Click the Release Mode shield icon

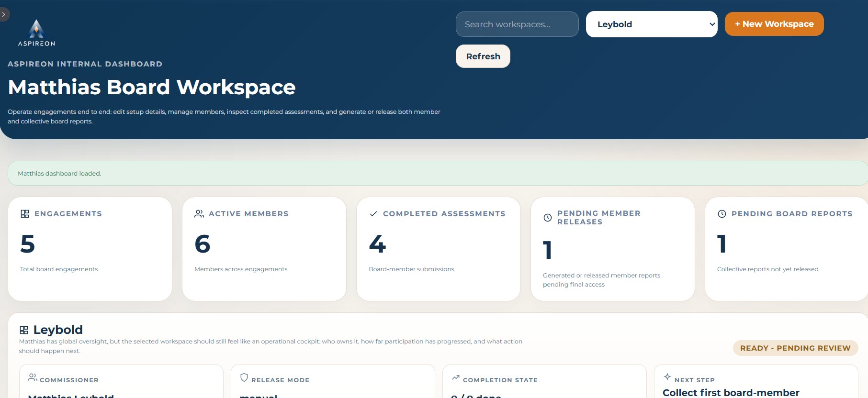(244, 377)
